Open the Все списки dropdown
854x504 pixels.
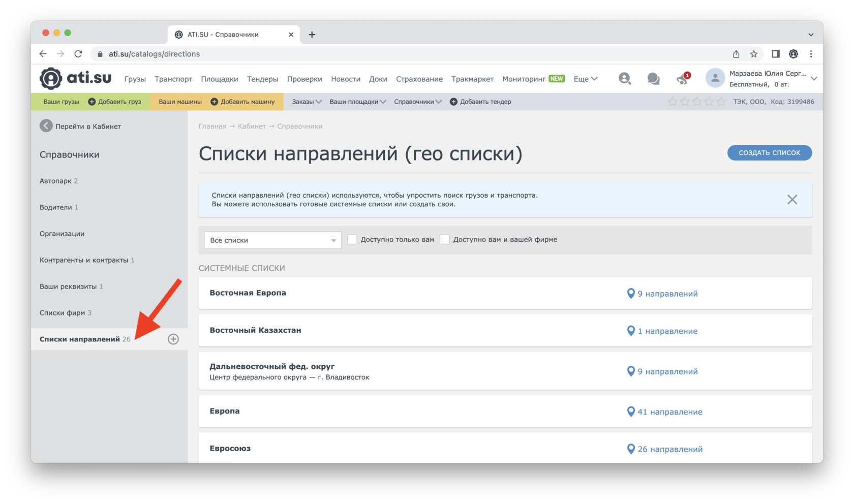[272, 240]
